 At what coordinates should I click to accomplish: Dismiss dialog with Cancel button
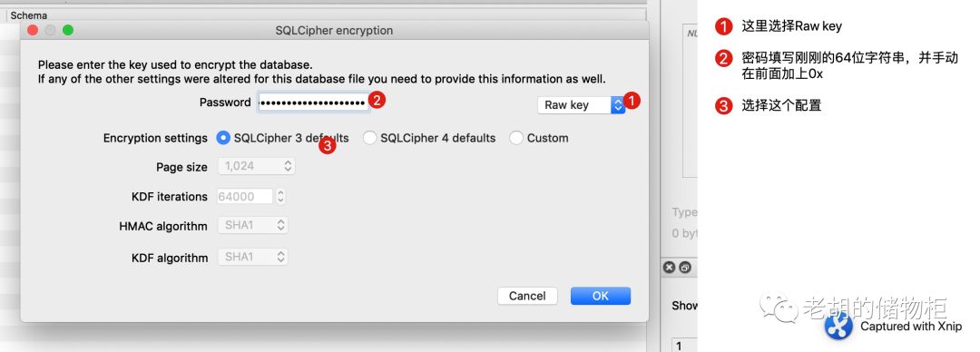point(527,296)
